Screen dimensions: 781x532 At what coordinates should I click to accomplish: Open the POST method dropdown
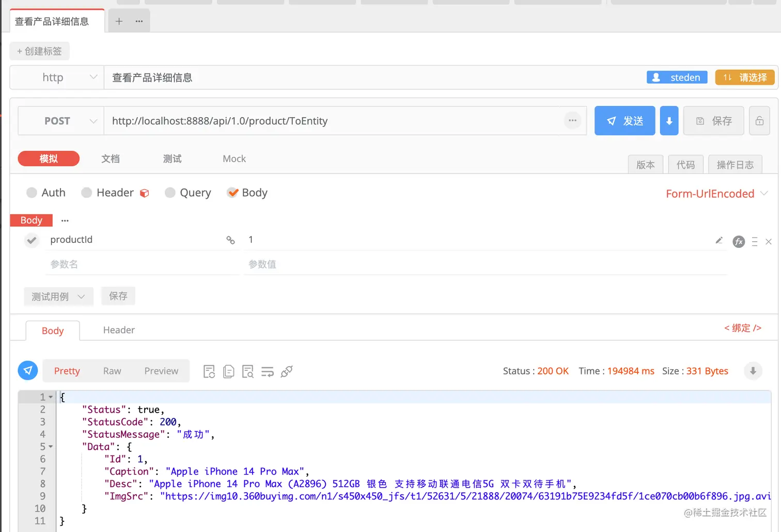click(61, 121)
